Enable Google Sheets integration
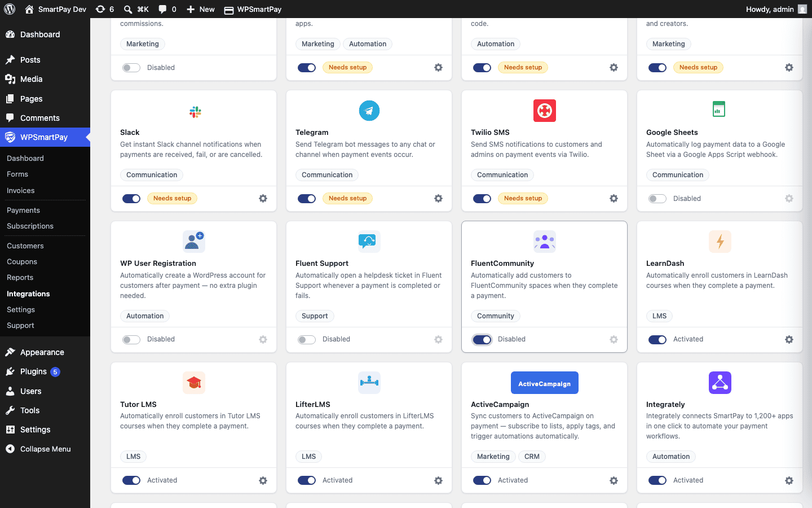The width and height of the screenshot is (812, 508). 657,198
